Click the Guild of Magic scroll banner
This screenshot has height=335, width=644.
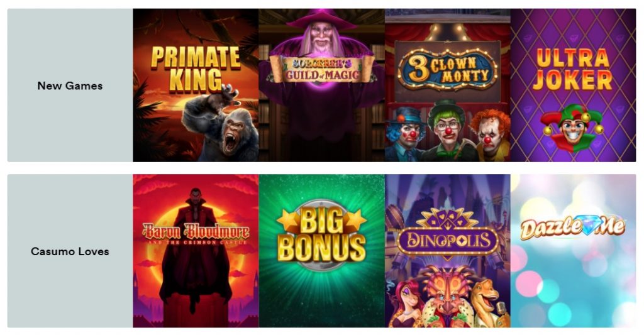pos(321,69)
